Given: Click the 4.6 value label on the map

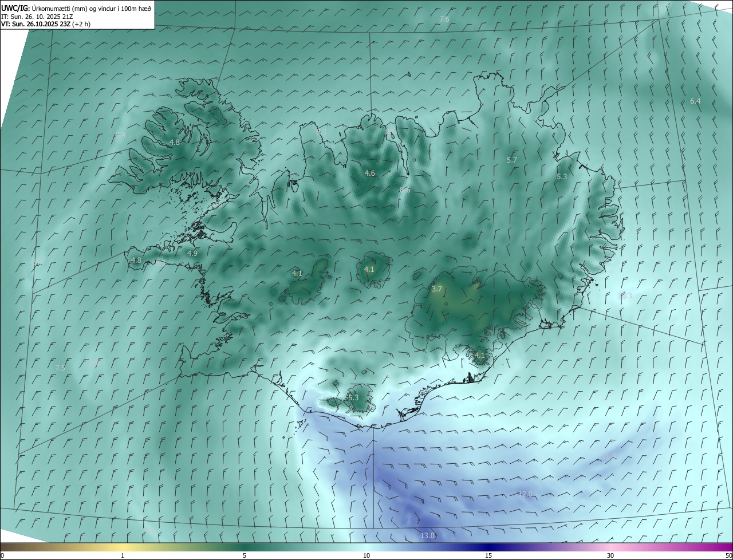Looking at the screenshot, I should (370, 173).
